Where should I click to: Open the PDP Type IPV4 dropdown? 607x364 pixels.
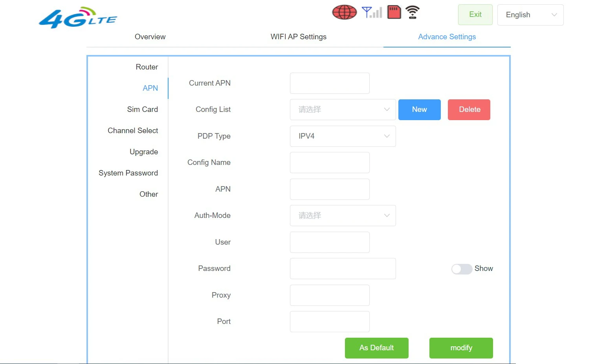(343, 136)
